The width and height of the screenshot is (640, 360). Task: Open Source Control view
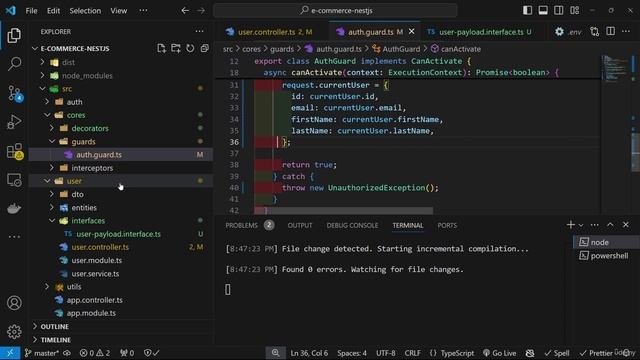pos(15,93)
